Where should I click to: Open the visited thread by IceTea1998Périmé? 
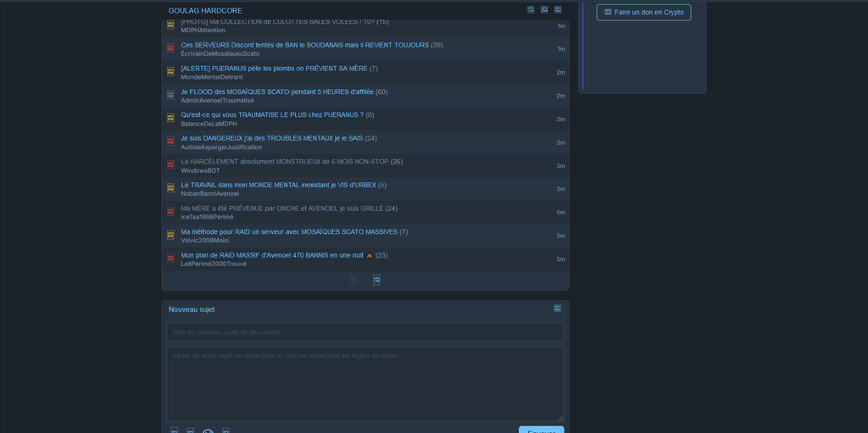[x=282, y=208]
